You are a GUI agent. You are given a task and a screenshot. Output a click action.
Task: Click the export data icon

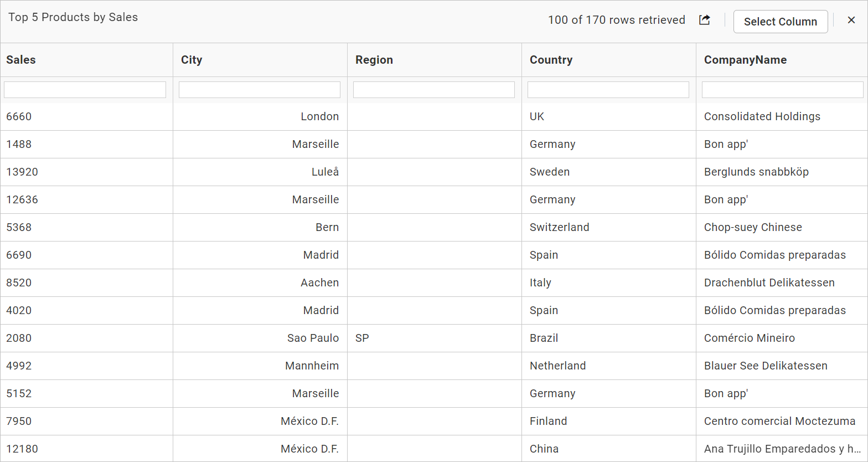704,20
